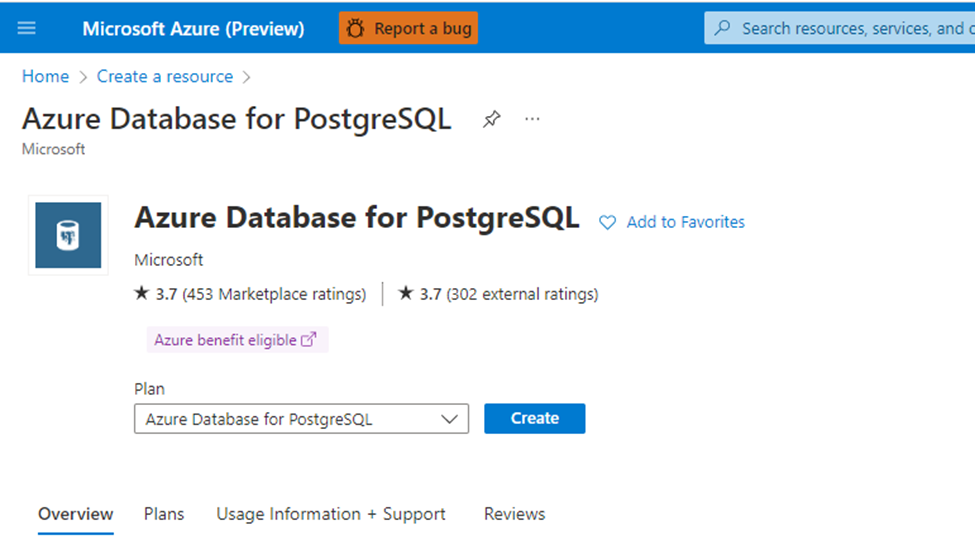Open the hamburger portal menu

(27, 28)
